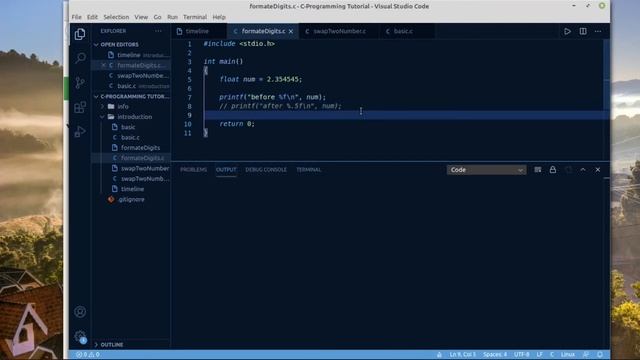Open the timeline file in introduction folder
Image resolution: width=640 pixels, height=360 pixels.
pos(132,189)
